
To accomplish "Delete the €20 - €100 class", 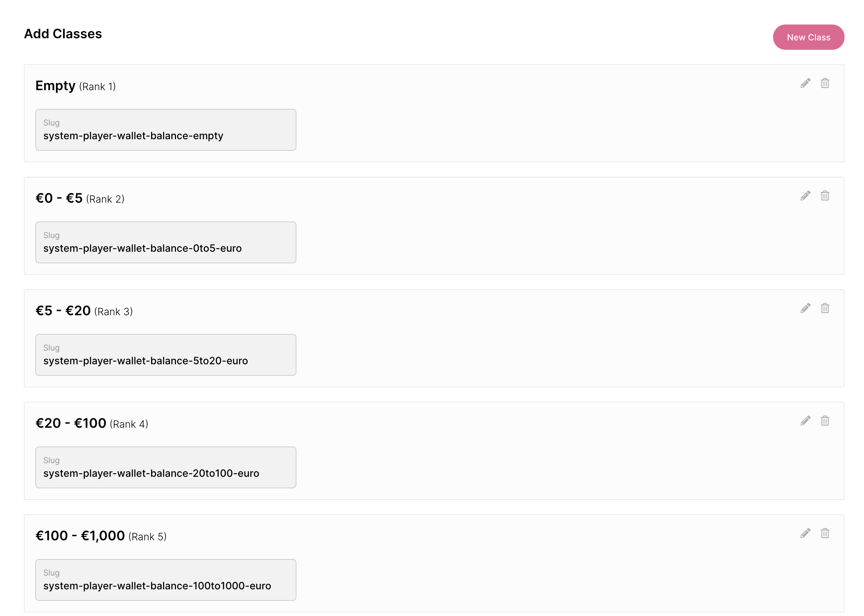I will (x=825, y=421).
